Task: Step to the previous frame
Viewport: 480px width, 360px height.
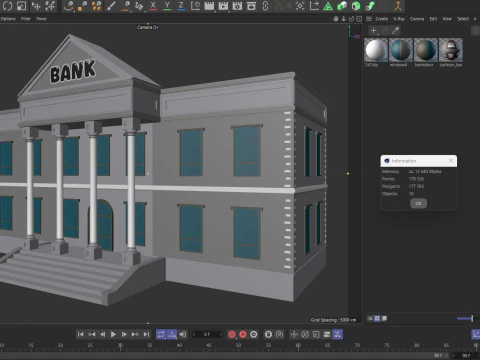Action: coord(103,334)
